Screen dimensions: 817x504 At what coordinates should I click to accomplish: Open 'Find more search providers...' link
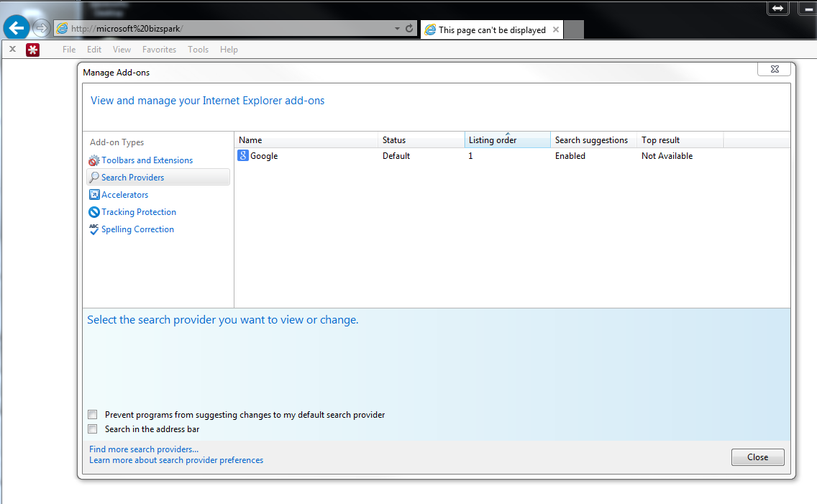(144, 449)
